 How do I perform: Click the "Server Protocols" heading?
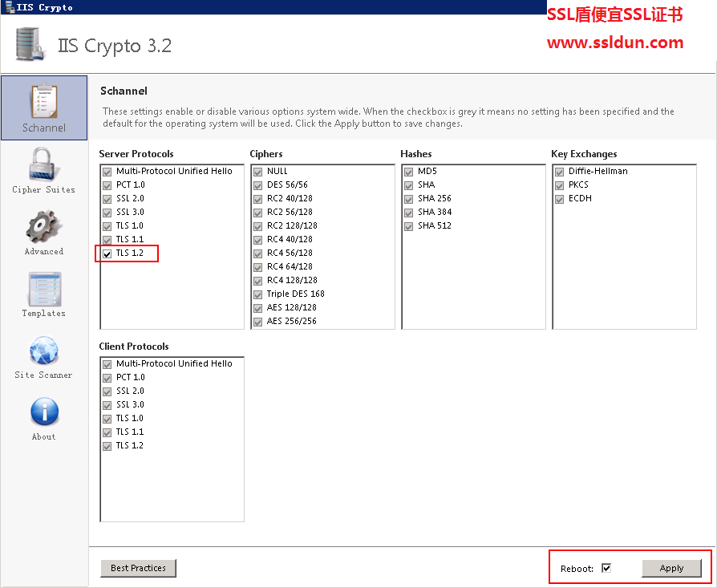[136, 154]
